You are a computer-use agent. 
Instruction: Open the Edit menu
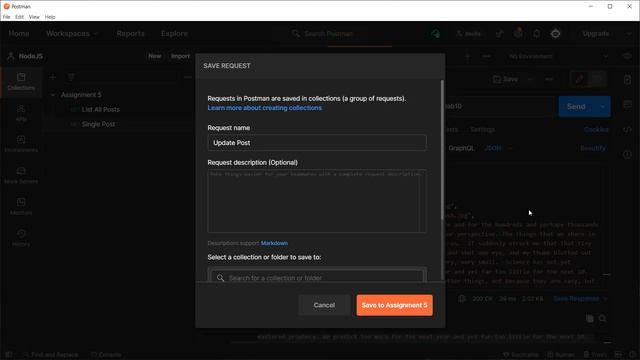pyautogui.click(x=19, y=17)
